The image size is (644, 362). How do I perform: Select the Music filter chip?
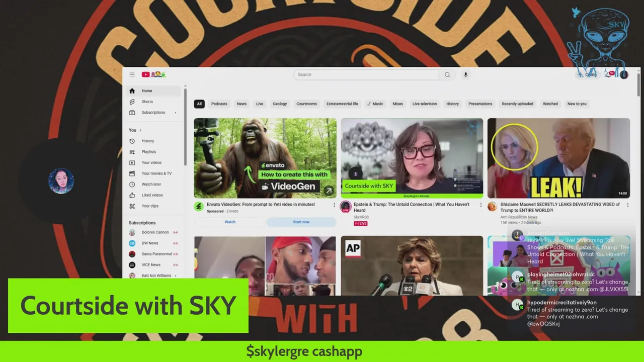[x=375, y=104]
